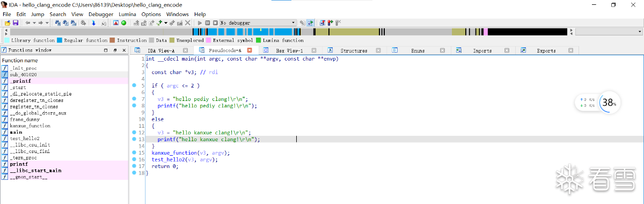644x204 pixels.
Task: Toggle the breakpoint dot on line 7
Action: (x=134, y=99)
